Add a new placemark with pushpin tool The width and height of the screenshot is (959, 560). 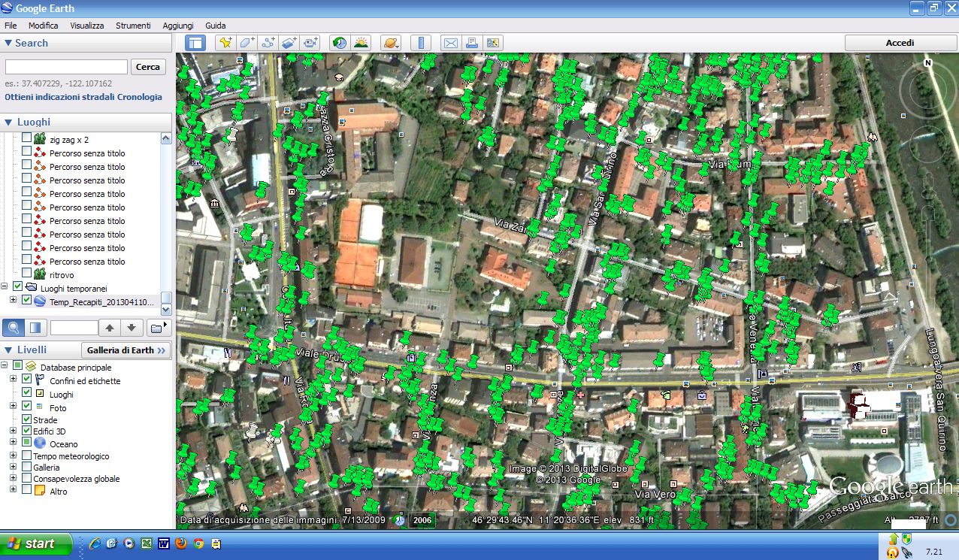point(225,43)
